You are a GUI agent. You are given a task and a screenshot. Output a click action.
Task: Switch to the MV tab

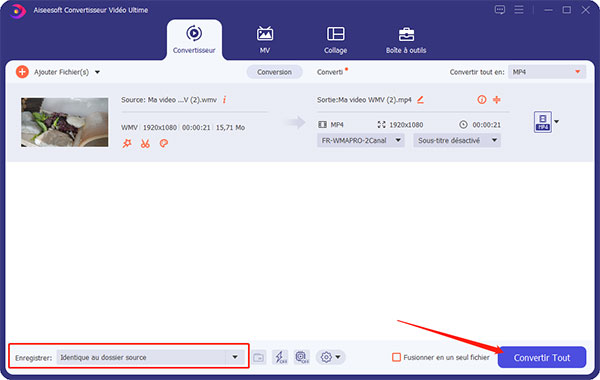tap(265, 40)
